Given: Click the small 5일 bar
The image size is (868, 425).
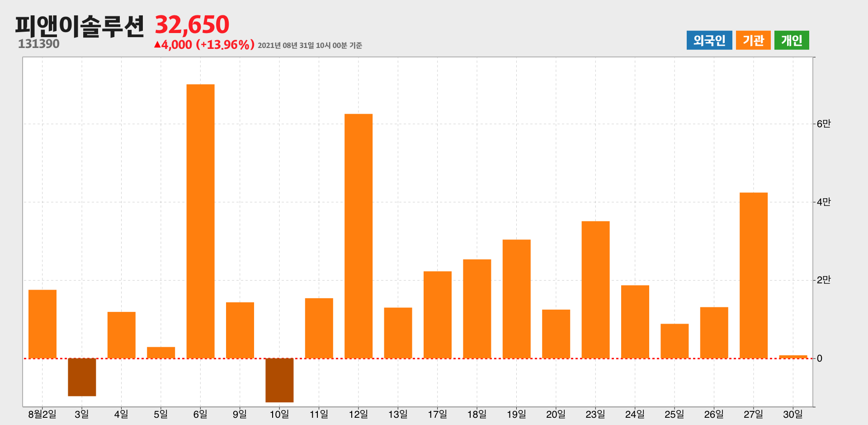Looking at the screenshot, I should pyautogui.click(x=161, y=353).
